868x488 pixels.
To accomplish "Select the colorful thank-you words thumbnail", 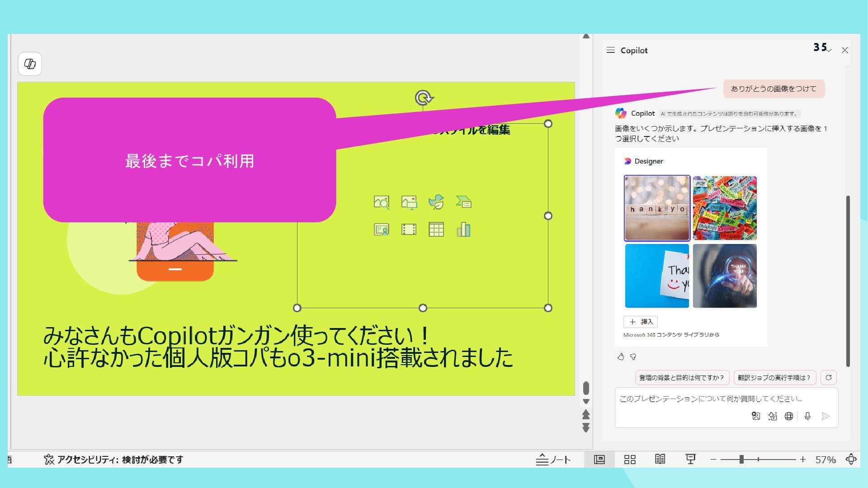I will pyautogui.click(x=725, y=208).
